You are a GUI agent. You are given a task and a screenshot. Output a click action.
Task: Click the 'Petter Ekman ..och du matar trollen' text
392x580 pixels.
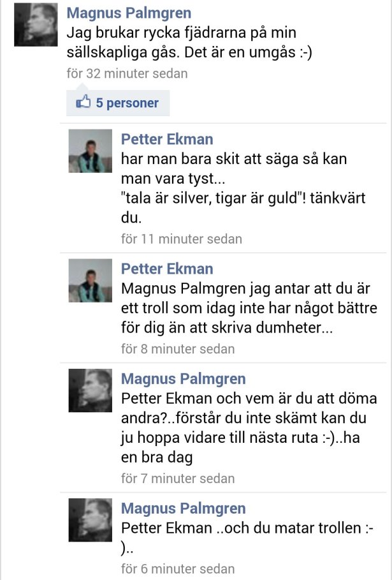pos(247,538)
